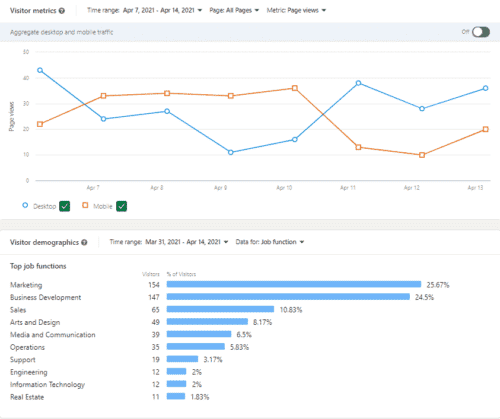The image size is (500, 419).
Task: Click the Real Estate bar showing 1.83%
Action: 176,396
